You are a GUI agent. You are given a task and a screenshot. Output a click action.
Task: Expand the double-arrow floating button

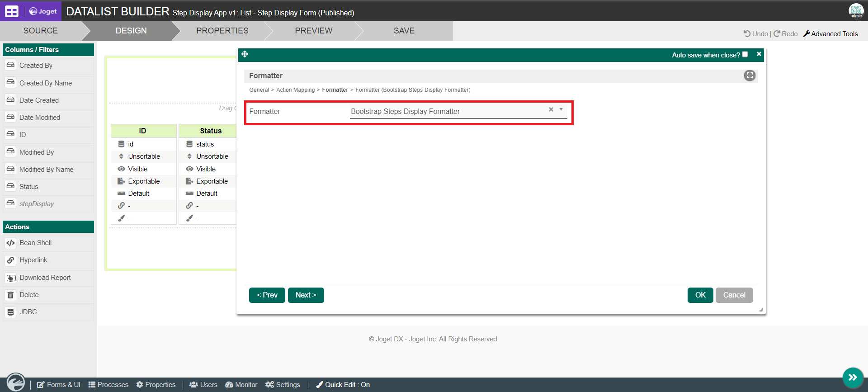[853, 378]
